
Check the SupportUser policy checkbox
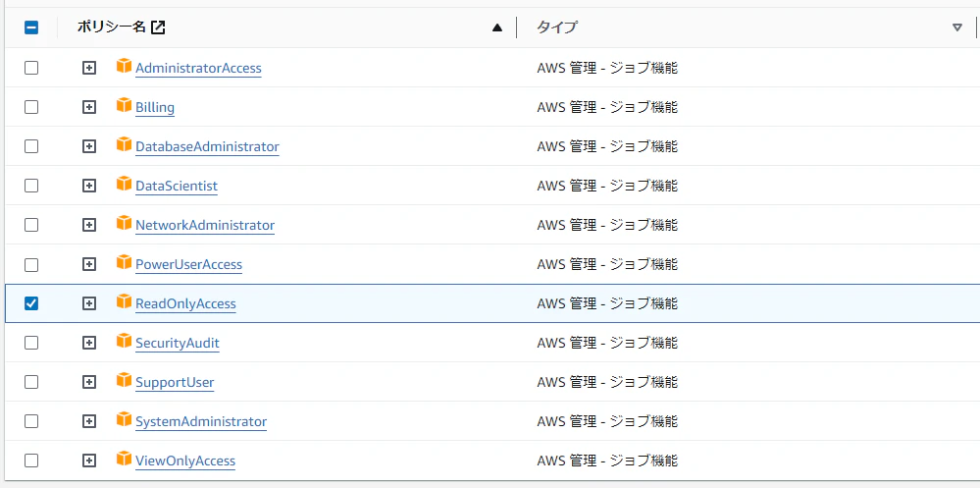click(31, 382)
